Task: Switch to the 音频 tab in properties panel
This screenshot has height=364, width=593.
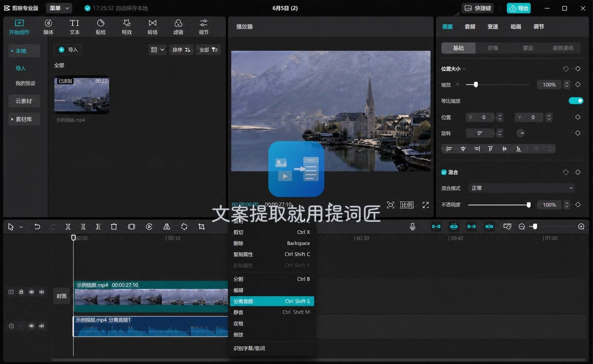Action: 470,27
